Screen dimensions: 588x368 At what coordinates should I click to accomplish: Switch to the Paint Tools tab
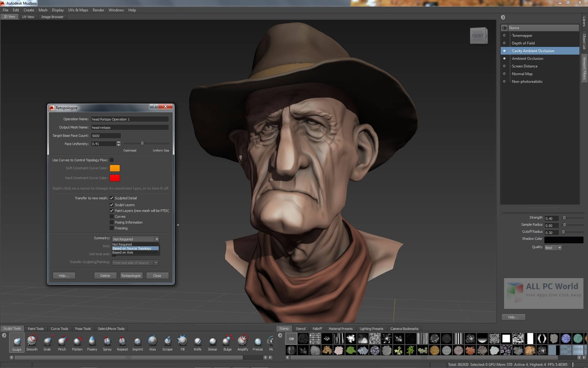point(36,329)
